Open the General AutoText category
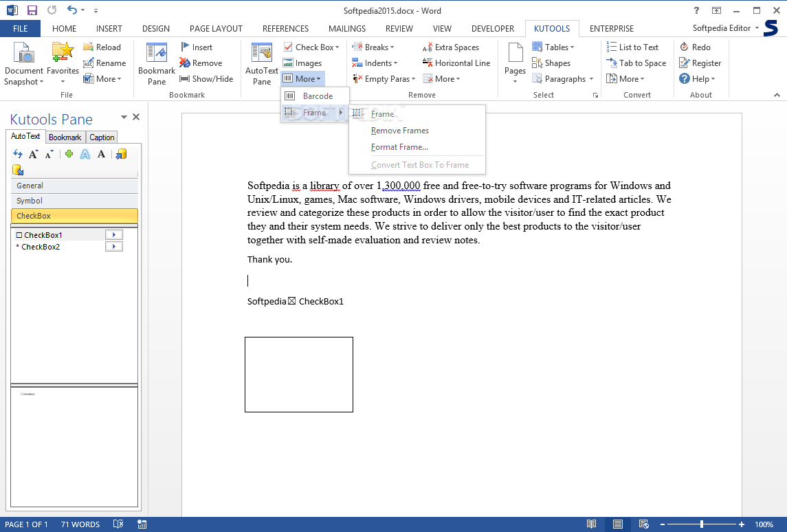Viewport: 787px width, 532px height. [x=74, y=186]
